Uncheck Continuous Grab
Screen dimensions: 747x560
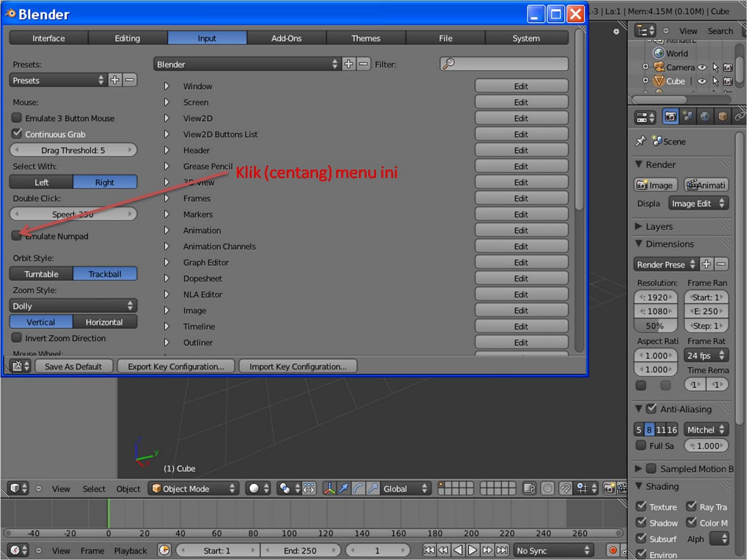(17, 134)
